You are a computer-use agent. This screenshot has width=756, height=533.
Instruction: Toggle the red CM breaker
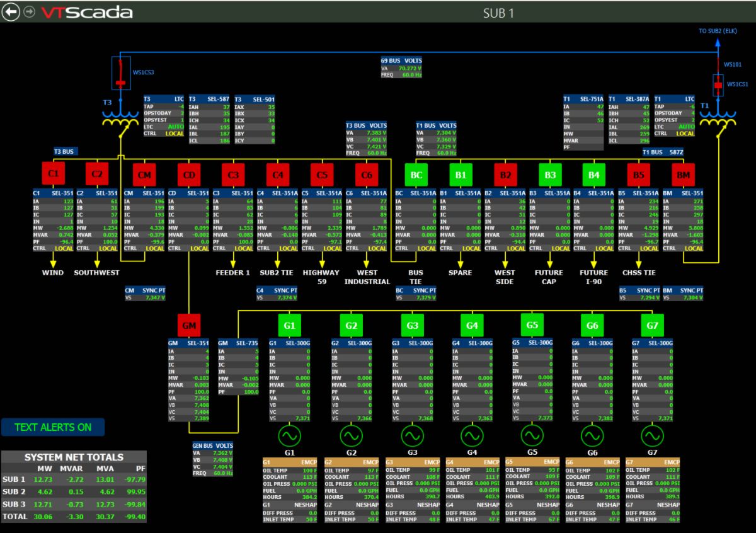[x=144, y=175]
